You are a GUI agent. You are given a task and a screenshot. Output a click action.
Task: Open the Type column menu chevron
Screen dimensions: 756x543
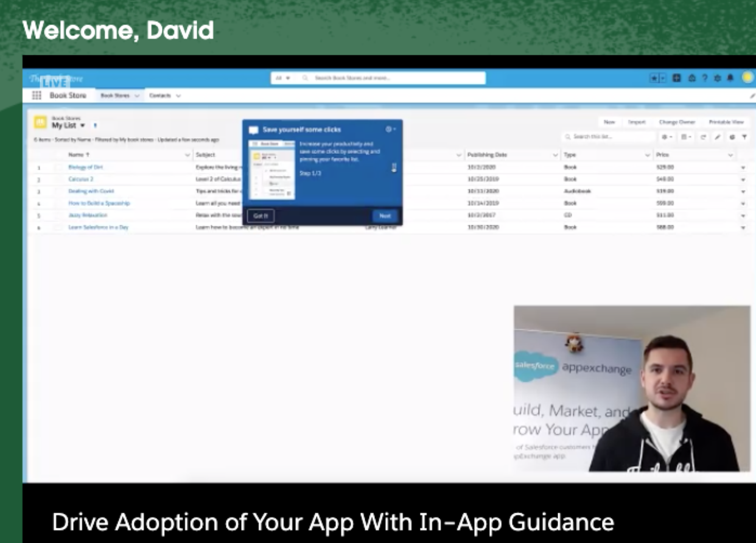pos(648,155)
